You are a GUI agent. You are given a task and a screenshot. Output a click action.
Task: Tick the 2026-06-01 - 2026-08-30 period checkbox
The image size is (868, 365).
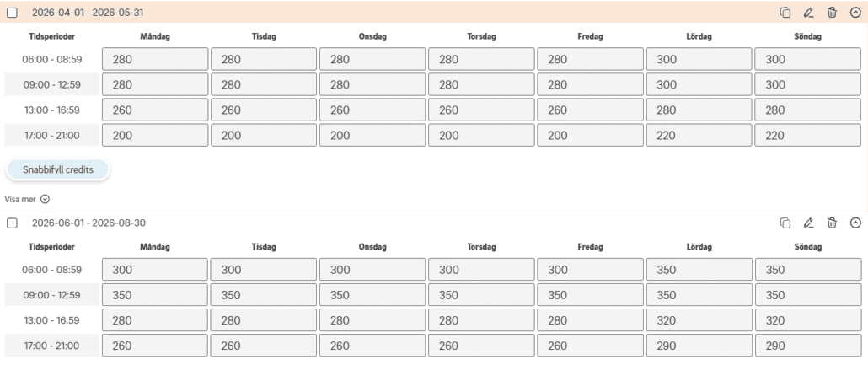click(x=12, y=223)
